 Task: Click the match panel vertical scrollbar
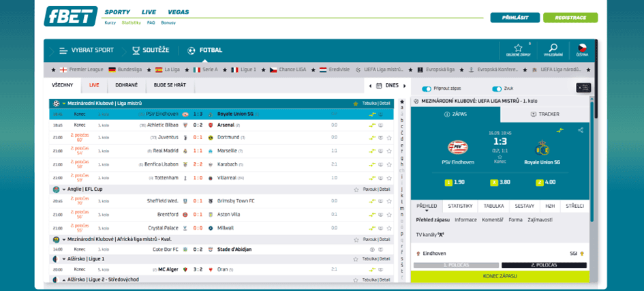592,162
